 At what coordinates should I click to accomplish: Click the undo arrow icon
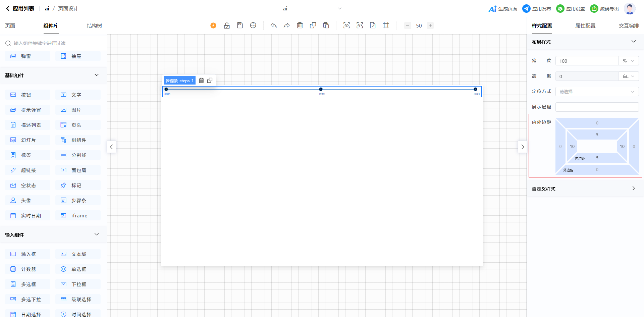click(274, 25)
